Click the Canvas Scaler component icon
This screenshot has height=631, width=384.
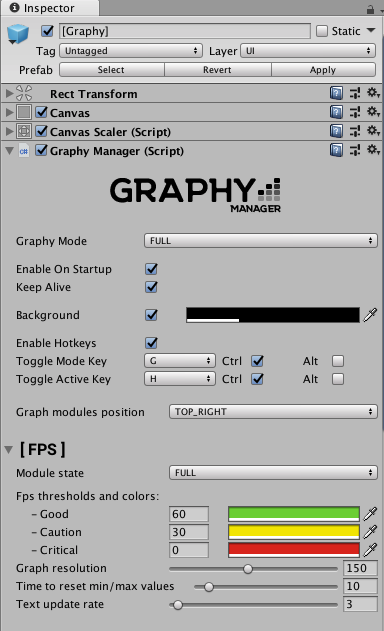(x=24, y=131)
